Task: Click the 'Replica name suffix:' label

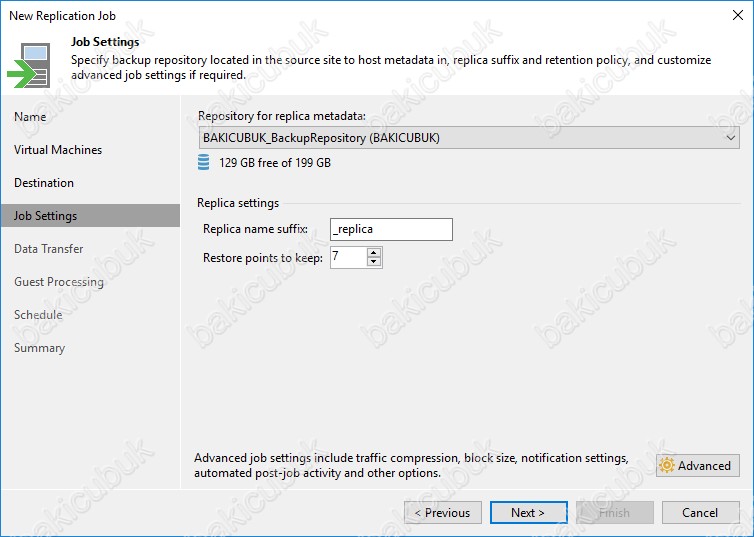Action: (x=255, y=229)
